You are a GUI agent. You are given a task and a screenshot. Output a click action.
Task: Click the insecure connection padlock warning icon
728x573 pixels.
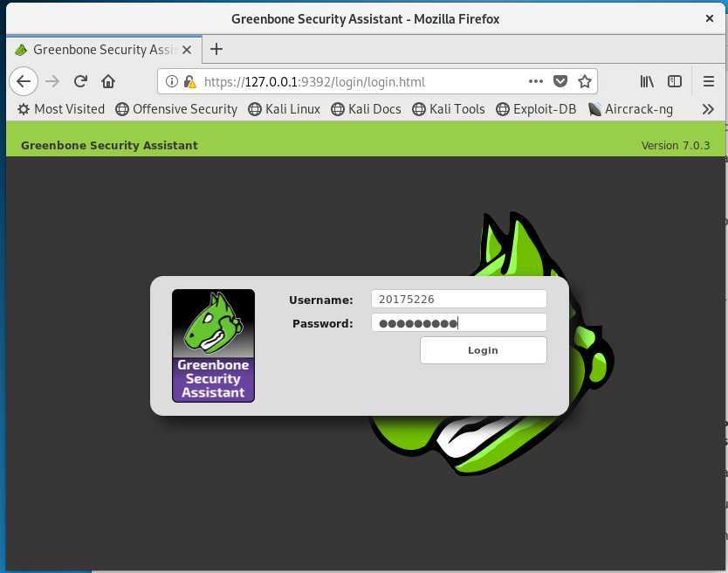(x=189, y=82)
